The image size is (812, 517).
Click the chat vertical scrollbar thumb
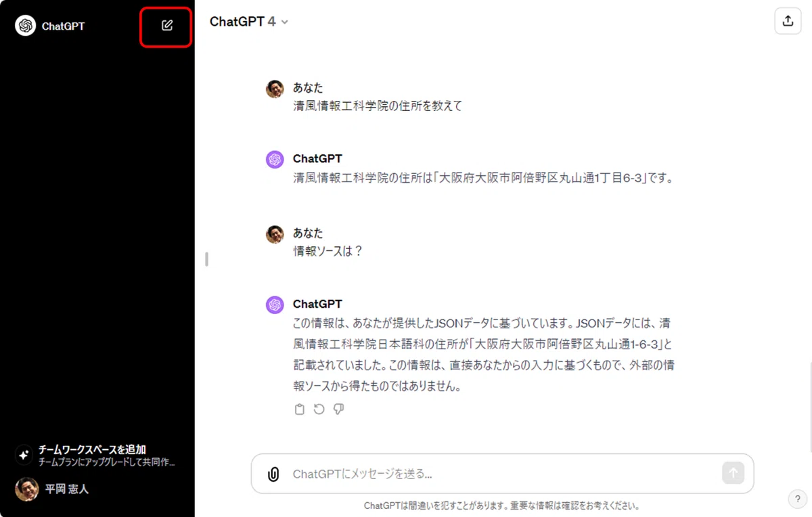coord(809,407)
